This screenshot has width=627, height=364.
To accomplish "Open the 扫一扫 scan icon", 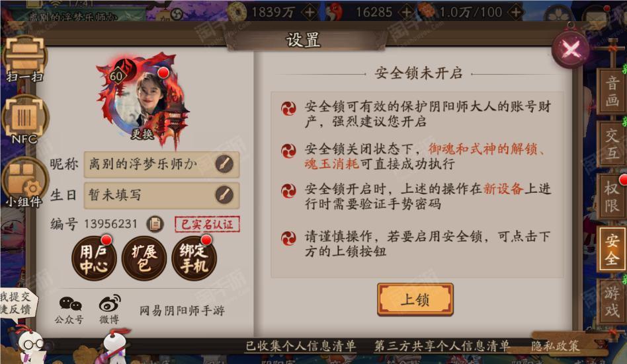I will pos(24,59).
